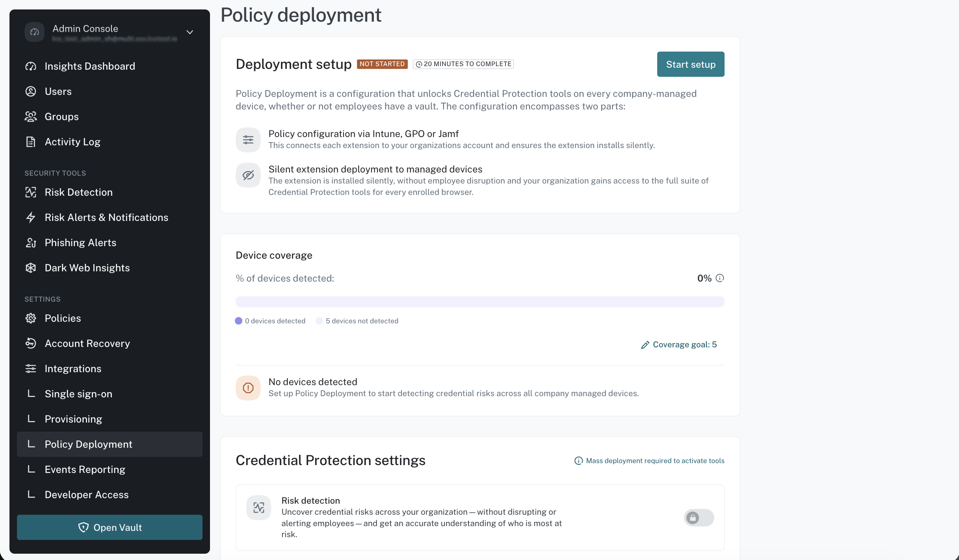
Task: Open Vault from the sidebar bottom
Action: click(x=110, y=527)
